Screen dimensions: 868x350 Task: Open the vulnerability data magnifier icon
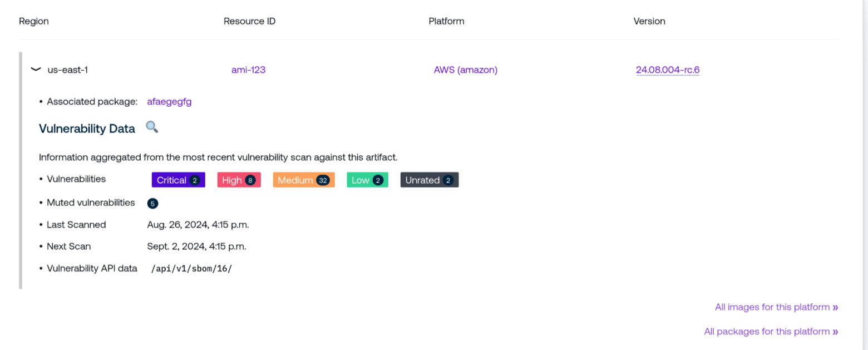click(152, 127)
